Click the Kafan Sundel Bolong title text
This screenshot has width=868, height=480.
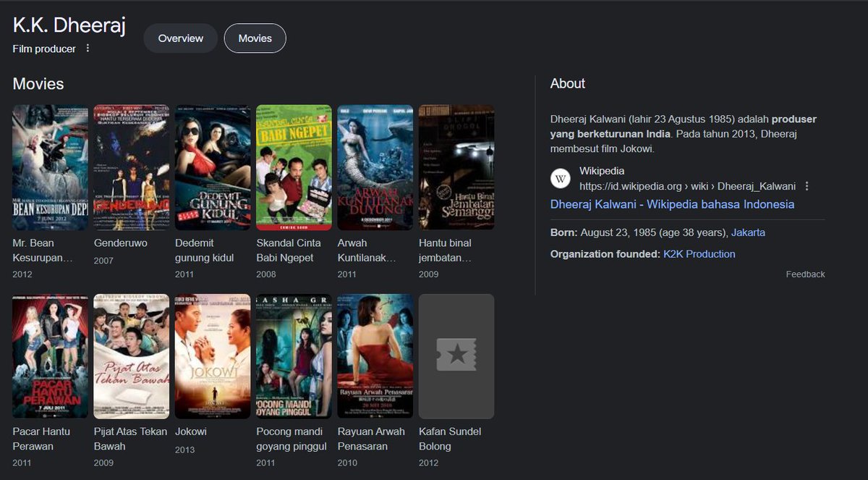point(450,439)
